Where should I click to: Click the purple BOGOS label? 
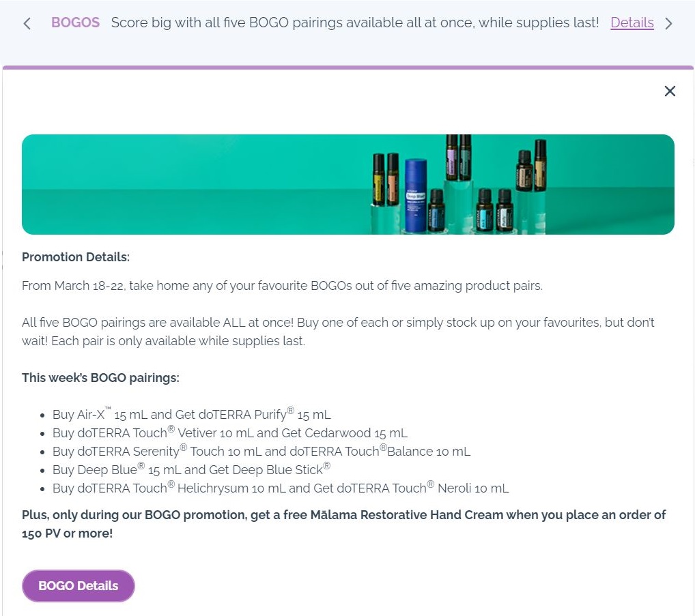(75, 23)
